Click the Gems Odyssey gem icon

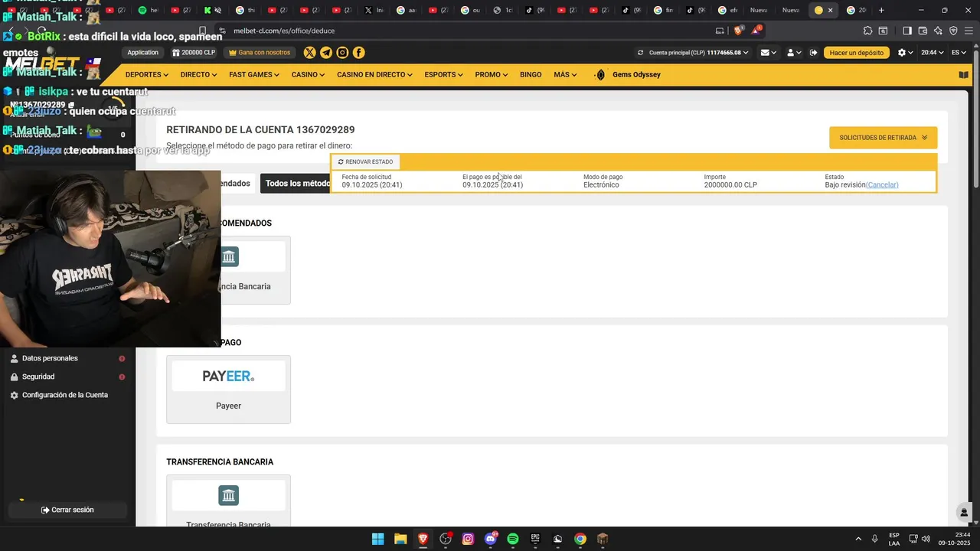click(x=600, y=75)
